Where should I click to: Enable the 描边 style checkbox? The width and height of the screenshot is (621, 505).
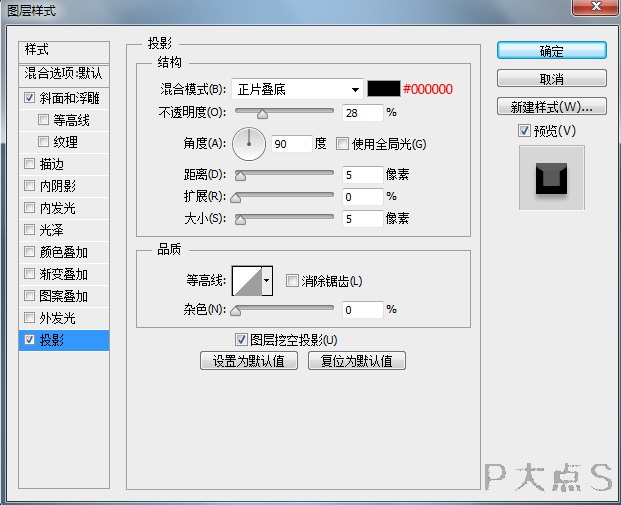click(30, 163)
